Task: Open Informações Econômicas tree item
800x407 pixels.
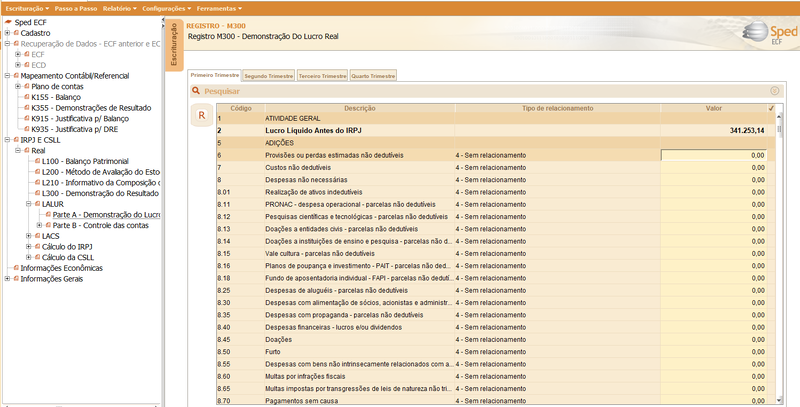Action: 61,268
